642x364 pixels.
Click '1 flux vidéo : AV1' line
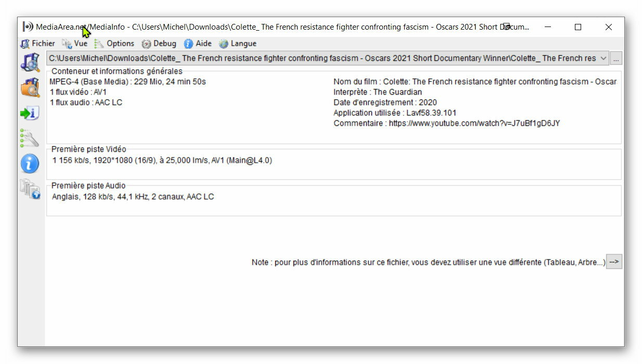[78, 92]
